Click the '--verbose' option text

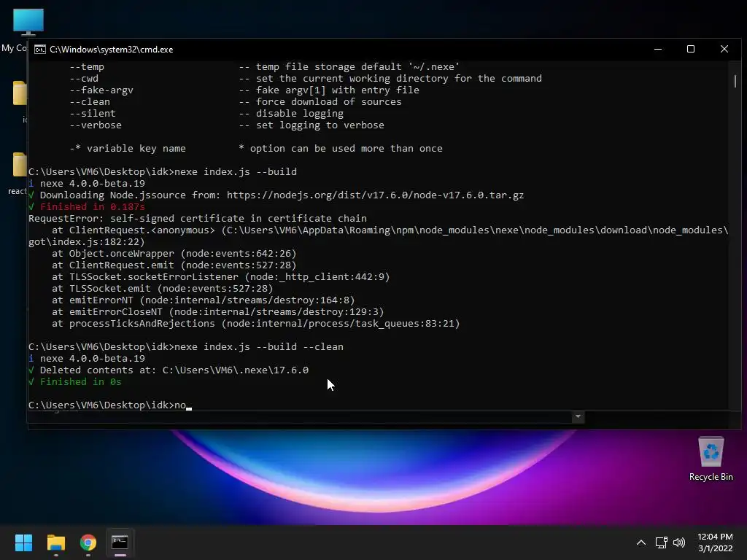[x=96, y=125]
